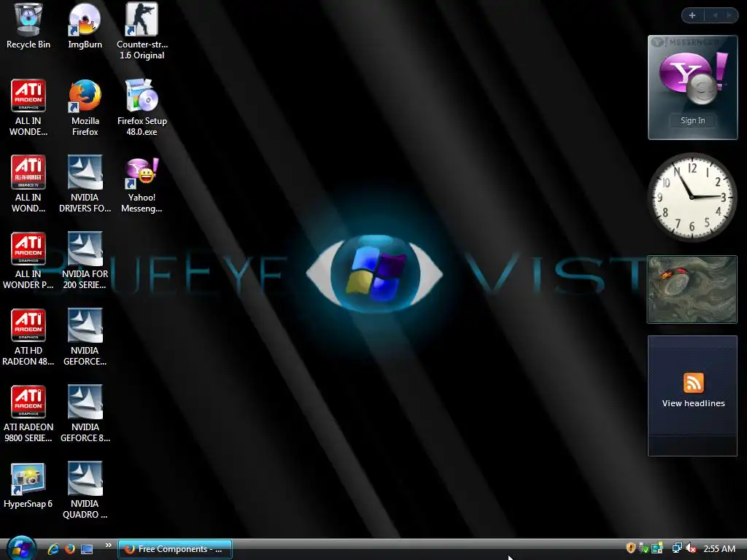
Task: Click the sidebar next gadgets page arrow
Action: point(729,15)
